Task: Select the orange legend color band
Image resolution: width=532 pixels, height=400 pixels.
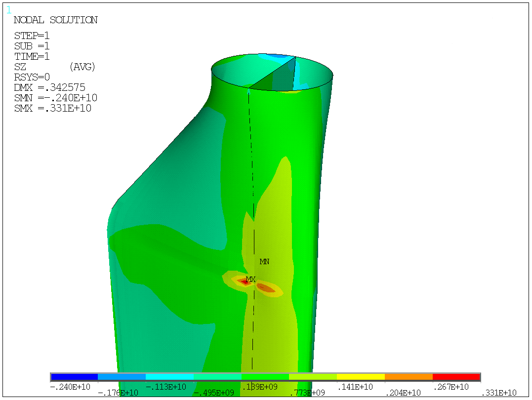Action: coord(409,377)
